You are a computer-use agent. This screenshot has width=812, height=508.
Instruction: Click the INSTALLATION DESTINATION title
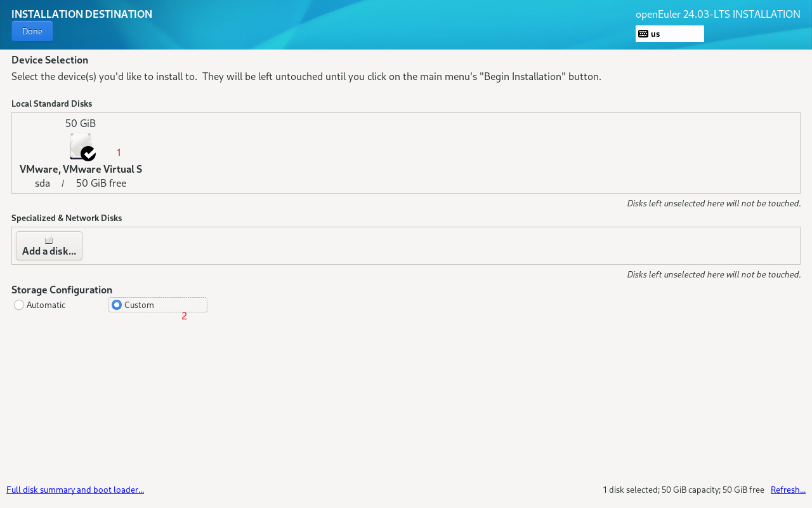(x=82, y=14)
